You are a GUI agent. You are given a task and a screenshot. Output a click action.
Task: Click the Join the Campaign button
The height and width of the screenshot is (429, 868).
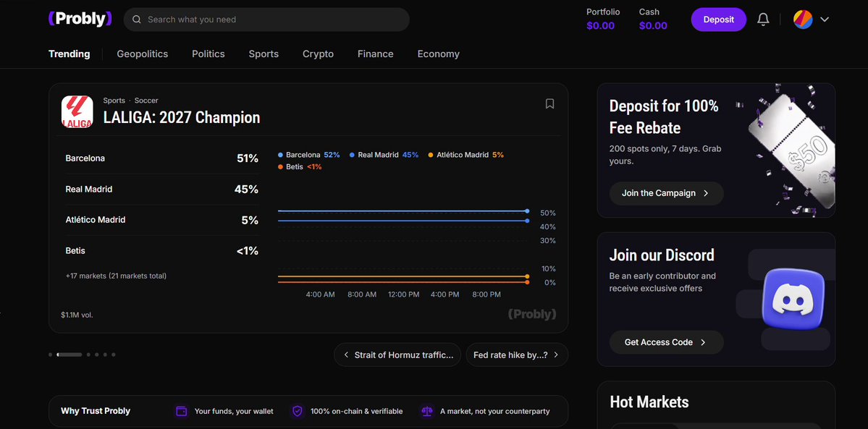pyautogui.click(x=667, y=193)
